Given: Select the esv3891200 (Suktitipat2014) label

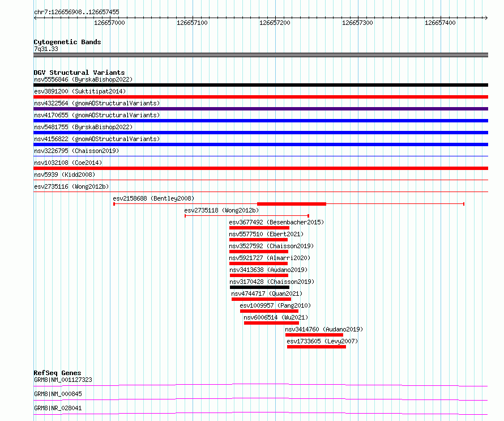Looking at the screenshot, I should 80,91.
